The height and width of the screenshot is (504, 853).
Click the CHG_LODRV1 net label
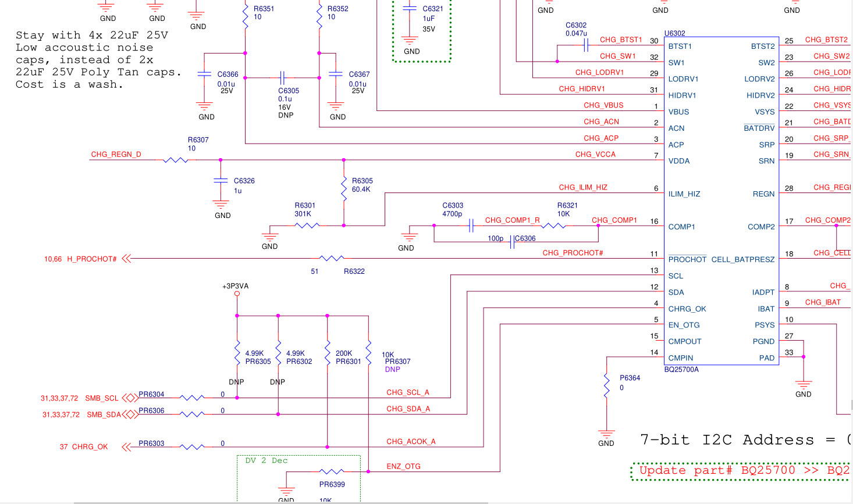point(599,73)
